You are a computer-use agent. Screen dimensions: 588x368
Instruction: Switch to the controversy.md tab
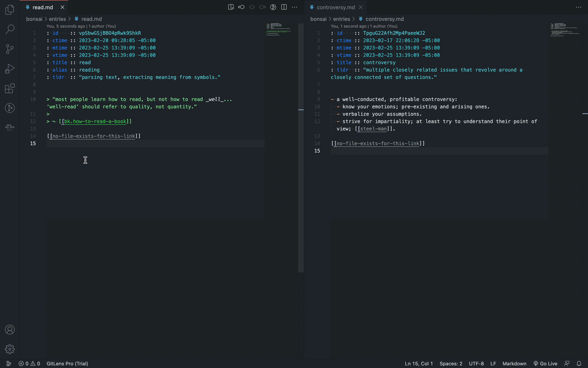pyautogui.click(x=336, y=7)
